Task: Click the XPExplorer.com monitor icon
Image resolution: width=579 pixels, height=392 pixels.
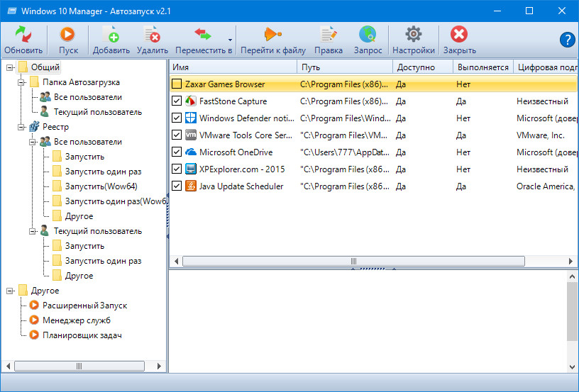Action: (x=191, y=169)
